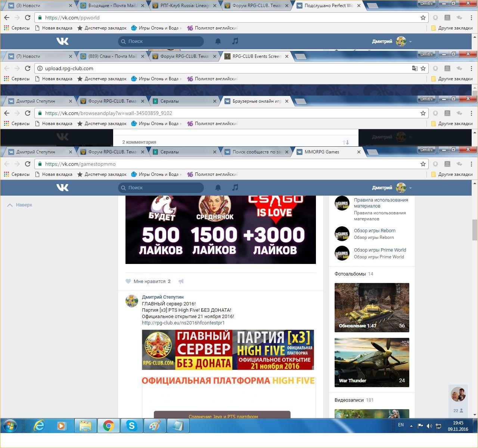Open Дмитрий Степутин author name link

click(163, 297)
